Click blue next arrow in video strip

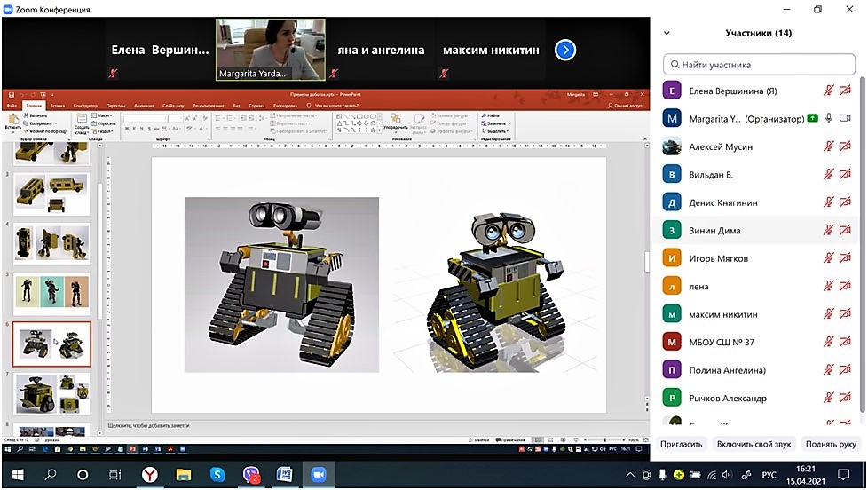tap(565, 50)
